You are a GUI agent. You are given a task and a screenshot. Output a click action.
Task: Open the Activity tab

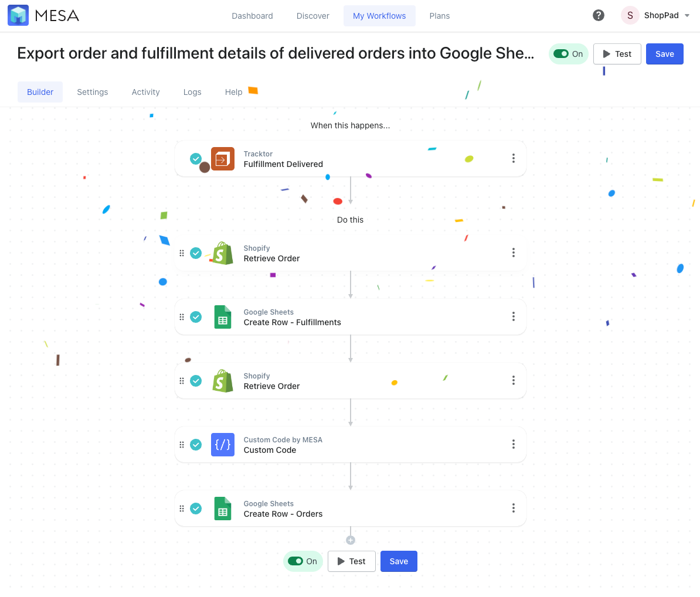145,92
